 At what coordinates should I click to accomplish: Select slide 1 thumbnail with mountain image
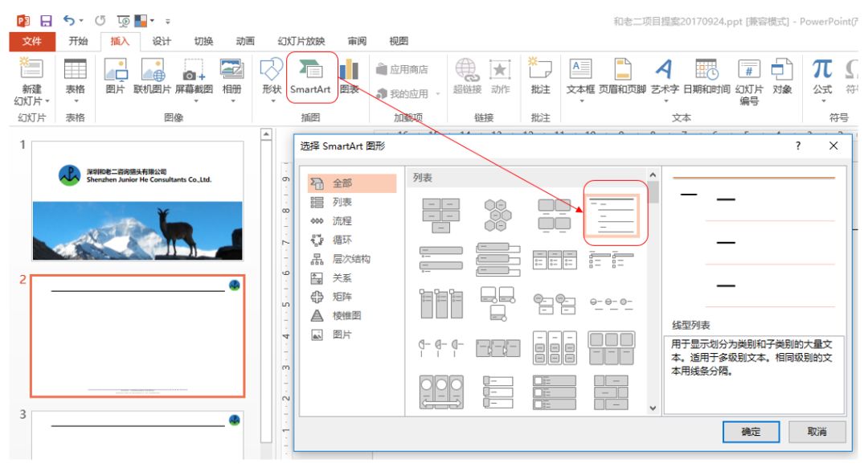click(137, 201)
